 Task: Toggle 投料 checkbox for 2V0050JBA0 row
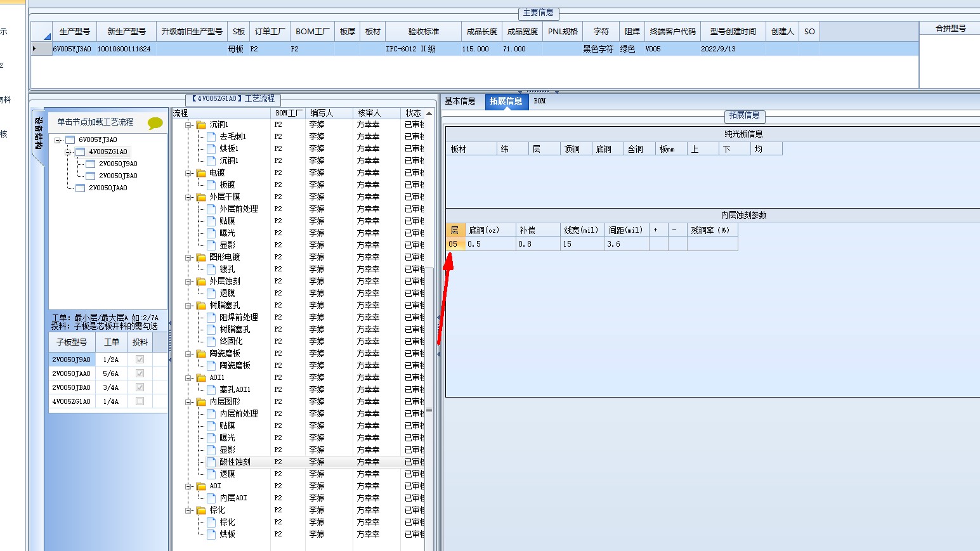[140, 387]
